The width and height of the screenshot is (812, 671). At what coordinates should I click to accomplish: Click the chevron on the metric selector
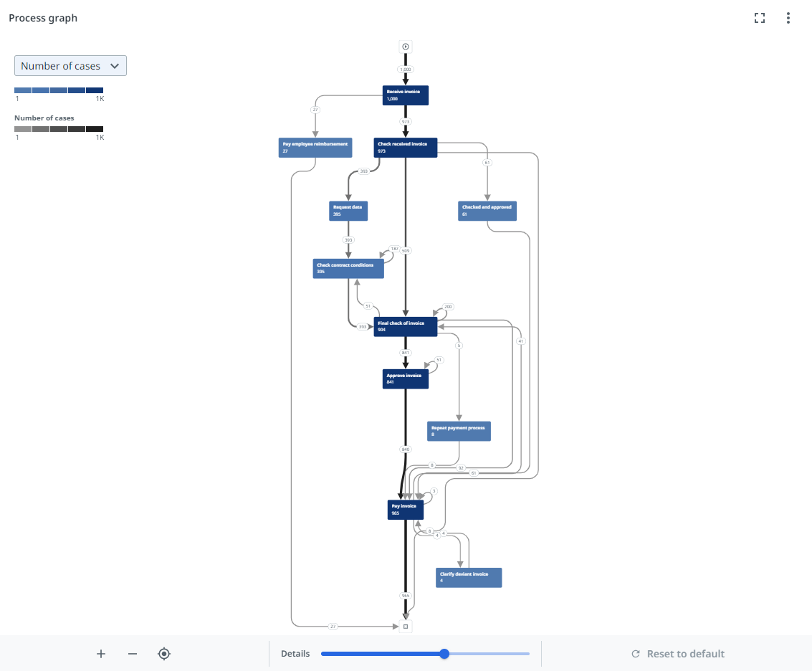(115, 65)
